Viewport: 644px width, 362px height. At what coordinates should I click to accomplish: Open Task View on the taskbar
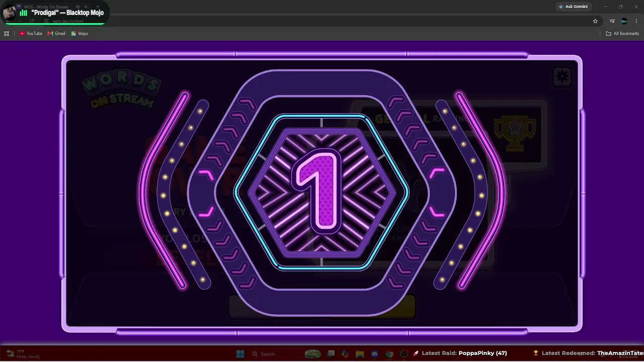(x=331, y=354)
